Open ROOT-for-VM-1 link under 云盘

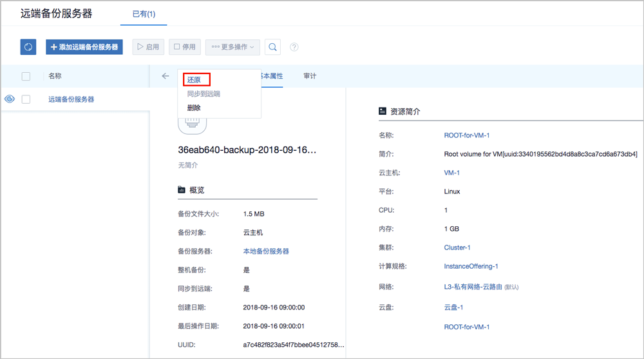coord(466,327)
